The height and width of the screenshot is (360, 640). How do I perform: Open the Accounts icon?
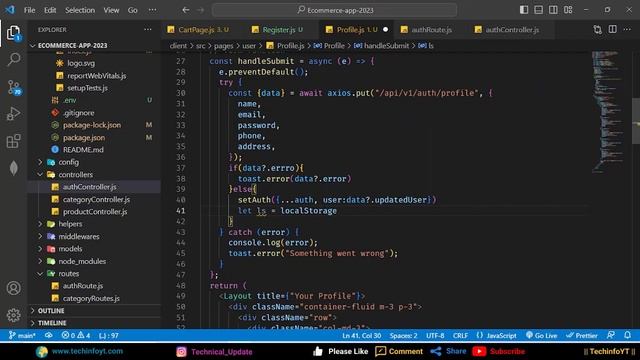(13, 288)
